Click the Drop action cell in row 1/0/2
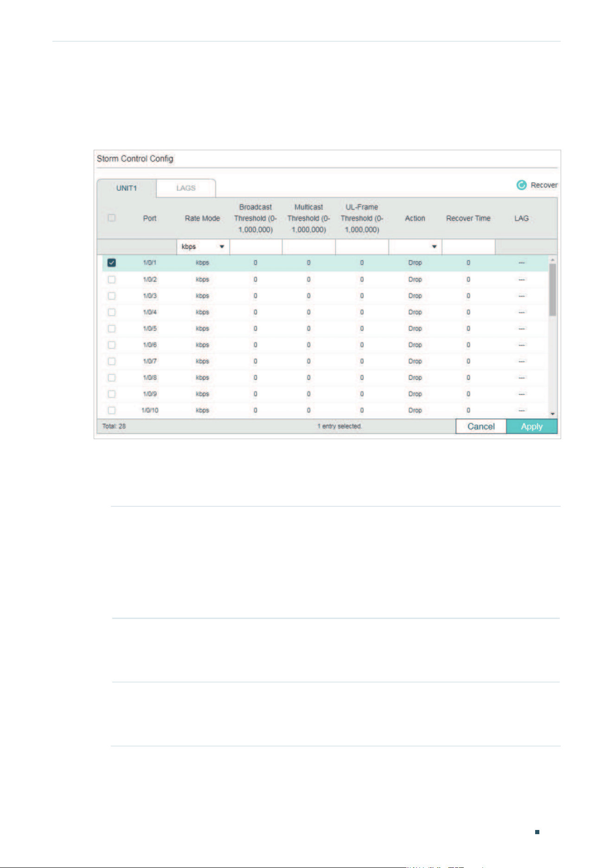The image size is (614, 868). click(x=415, y=280)
